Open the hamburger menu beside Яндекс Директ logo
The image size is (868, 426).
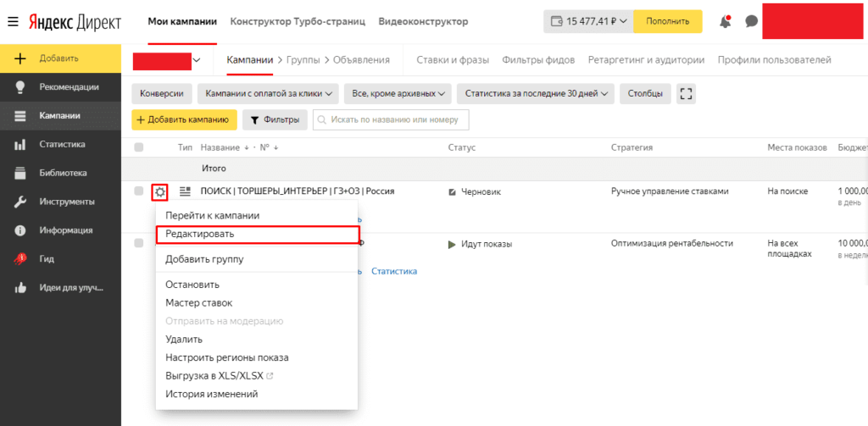tap(13, 21)
